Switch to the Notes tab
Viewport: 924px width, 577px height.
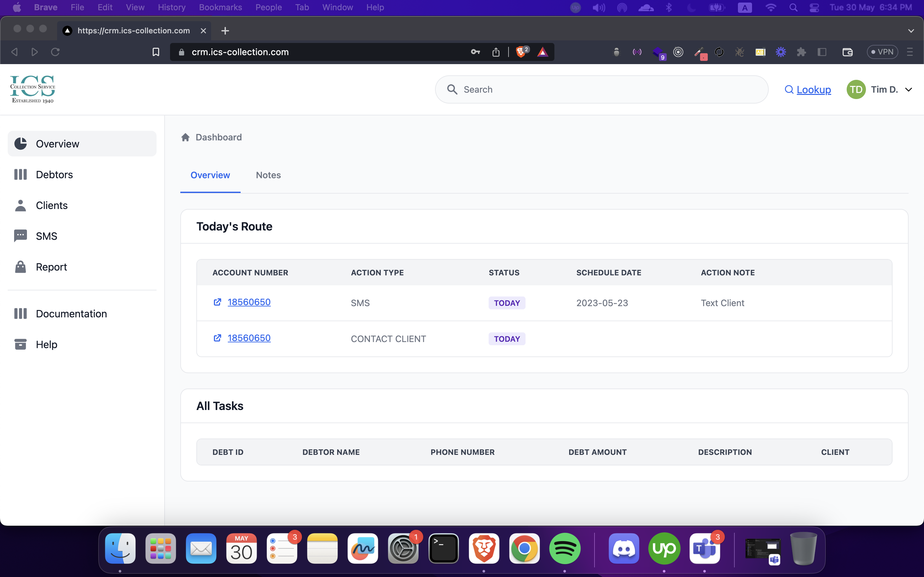(268, 175)
